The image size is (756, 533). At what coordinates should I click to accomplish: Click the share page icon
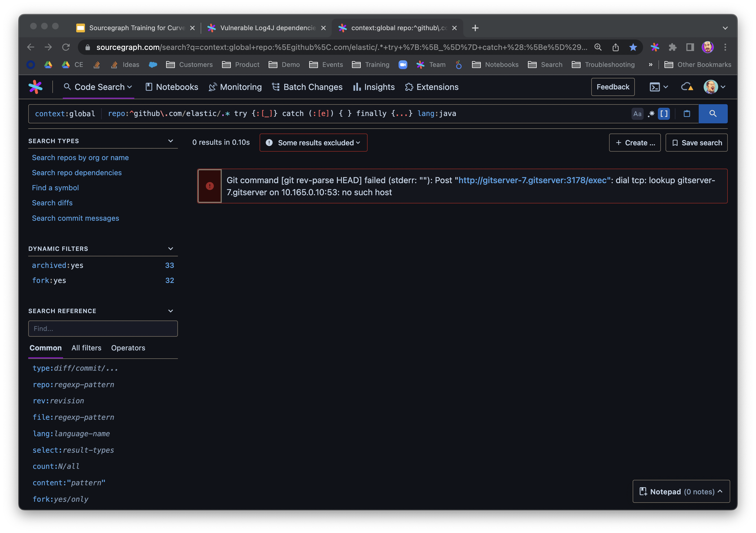coord(615,47)
